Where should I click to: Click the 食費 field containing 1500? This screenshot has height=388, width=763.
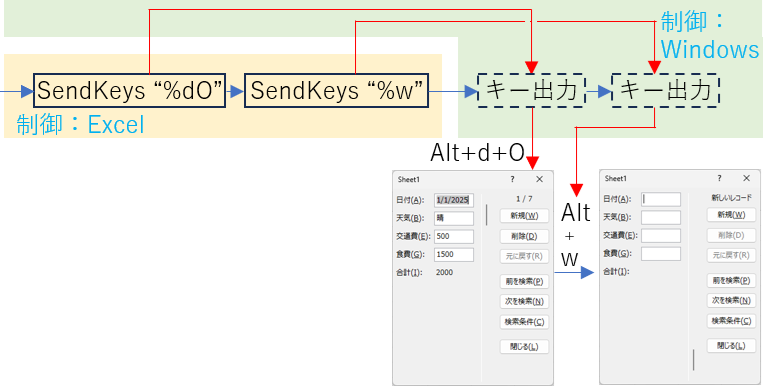click(454, 254)
